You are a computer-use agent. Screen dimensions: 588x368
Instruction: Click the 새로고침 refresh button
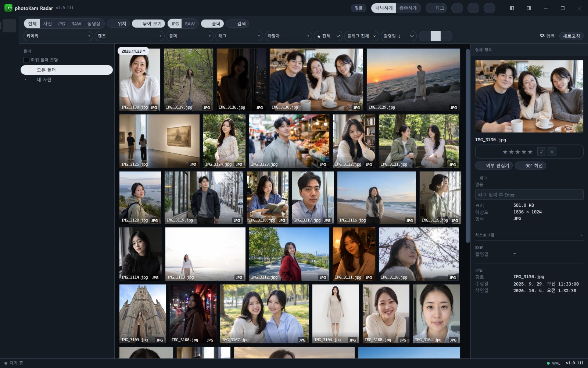click(571, 36)
